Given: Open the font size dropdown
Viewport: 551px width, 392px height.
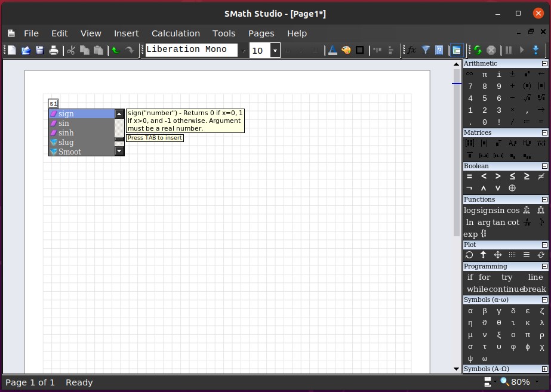Looking at the screenshot, I should [275, 51].
